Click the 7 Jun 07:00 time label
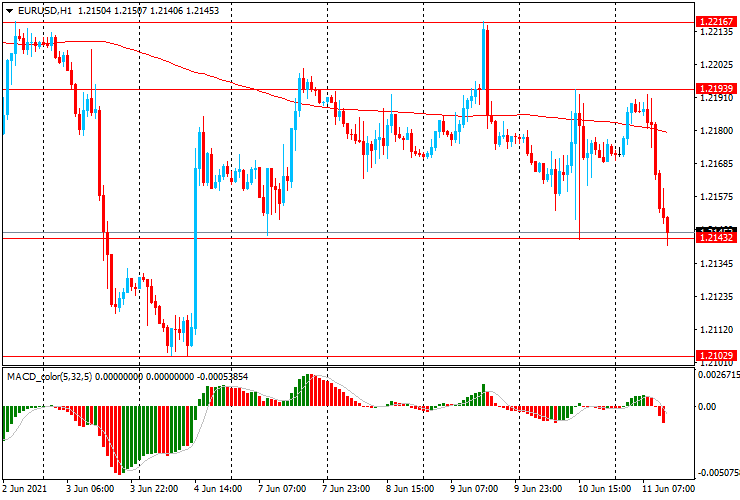The width and height of the screenshot is (740, 500). point(282,489)
